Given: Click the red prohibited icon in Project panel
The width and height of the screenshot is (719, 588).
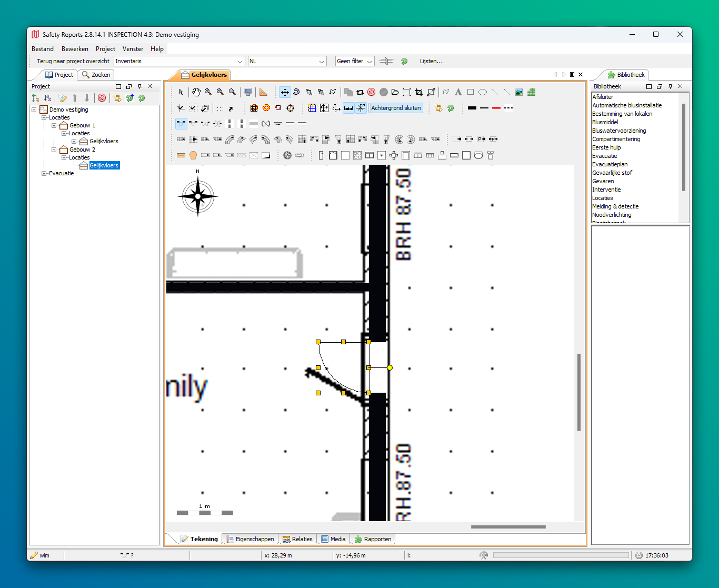Looking at the screenshot, I should tap(102, 98).
